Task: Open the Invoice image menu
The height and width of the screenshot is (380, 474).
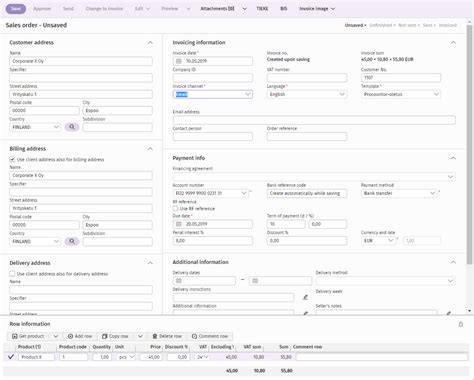Action: click(317, 9)
